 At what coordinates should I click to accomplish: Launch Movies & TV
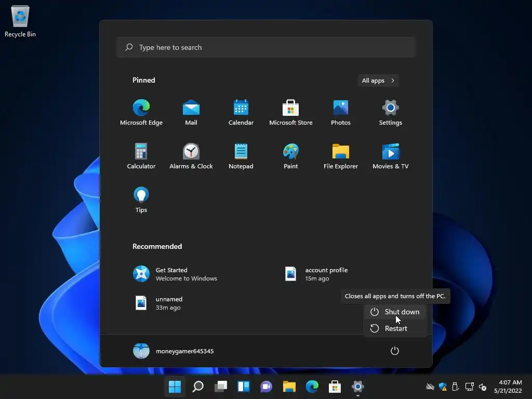point(391,156)
